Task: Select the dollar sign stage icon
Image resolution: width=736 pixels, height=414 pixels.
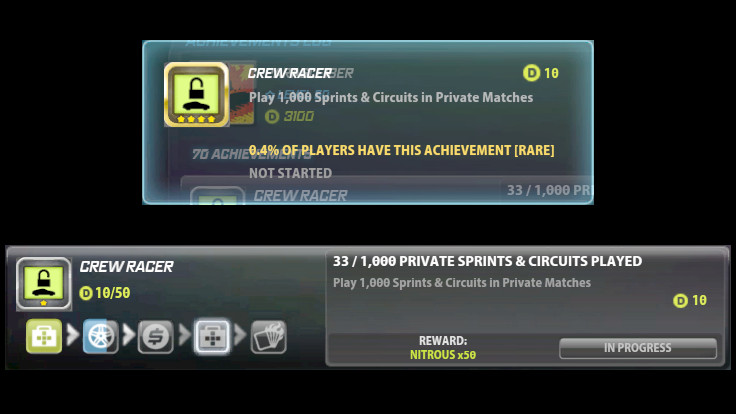Action: pyautogui.click(x=155, y=337)
